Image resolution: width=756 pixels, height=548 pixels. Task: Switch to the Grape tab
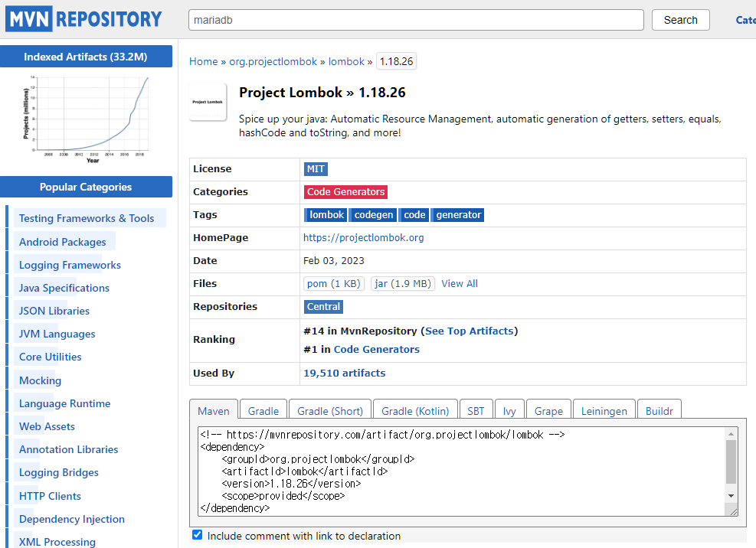(548, 409)
